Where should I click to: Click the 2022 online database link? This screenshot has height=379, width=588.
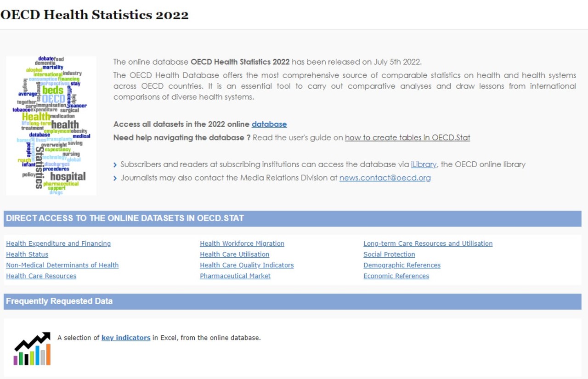pyautogui.click(x=269, y=124)
